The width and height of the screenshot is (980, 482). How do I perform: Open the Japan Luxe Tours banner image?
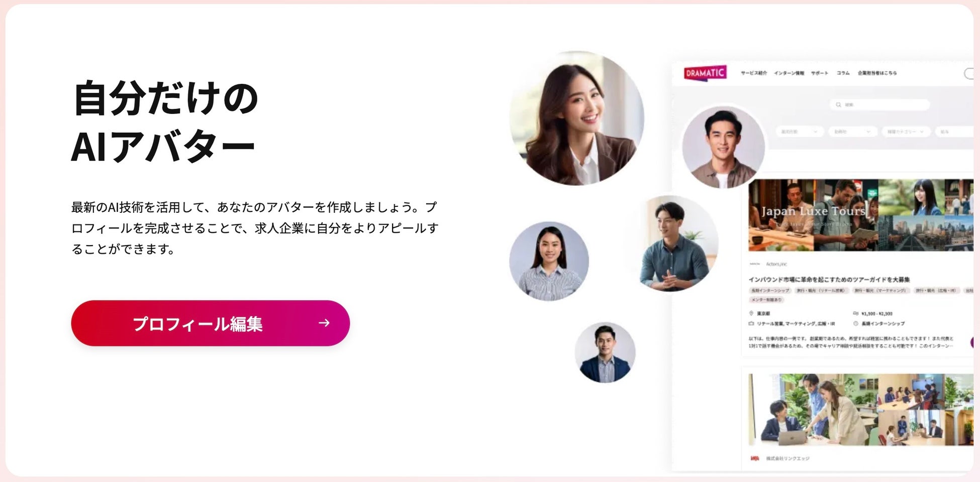click(x=860, y=215)
